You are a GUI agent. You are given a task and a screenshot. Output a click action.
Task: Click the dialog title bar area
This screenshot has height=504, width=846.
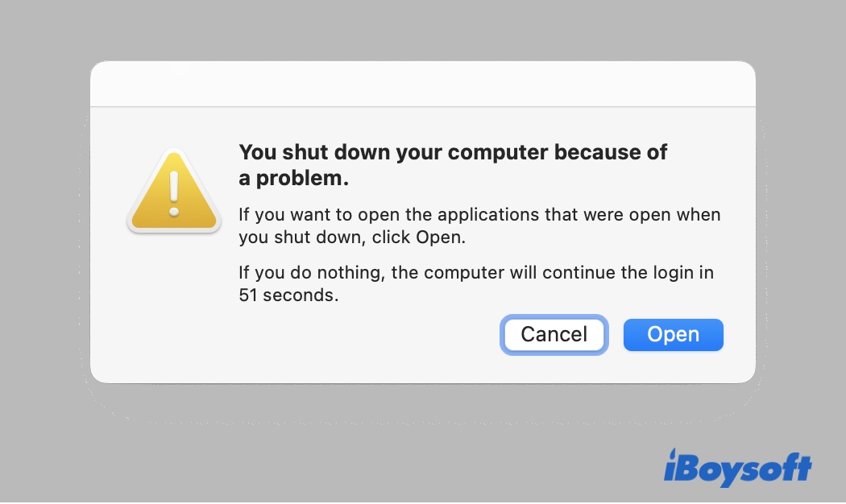click(422, 83)
